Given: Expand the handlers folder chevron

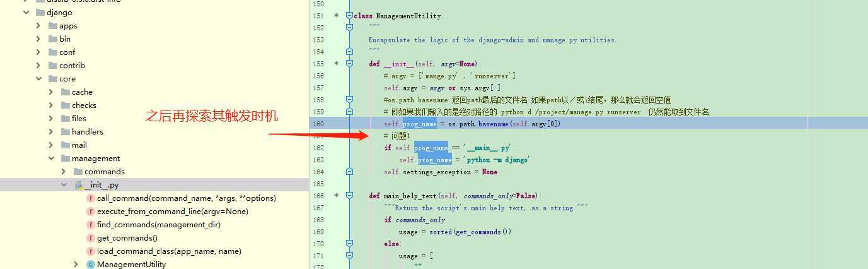Looking at the screenshot, I should (x=51, y=131).
